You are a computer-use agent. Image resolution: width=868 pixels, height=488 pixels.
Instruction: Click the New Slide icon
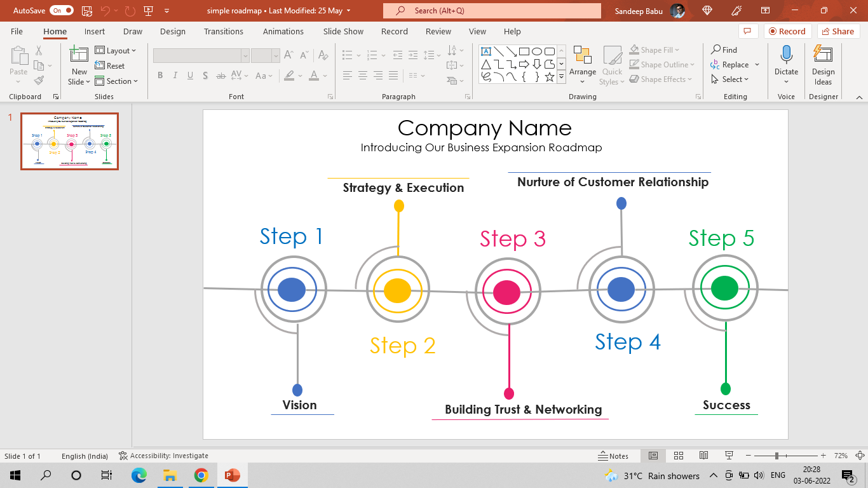click(79, 55)
